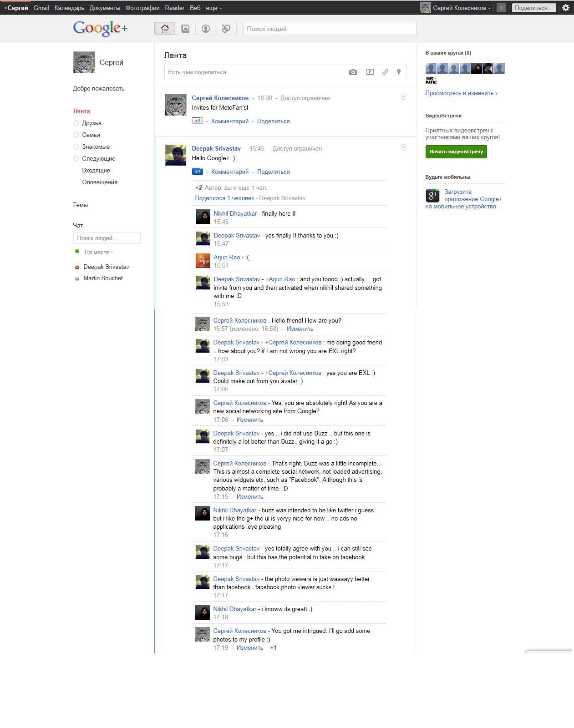Click the Поиск людей search field at top

(330, 29)
